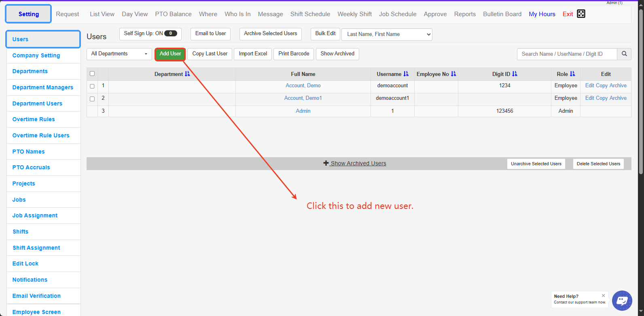Sort by Department column sort icon
Screen dimensions: 644x316
click(187, 74)
